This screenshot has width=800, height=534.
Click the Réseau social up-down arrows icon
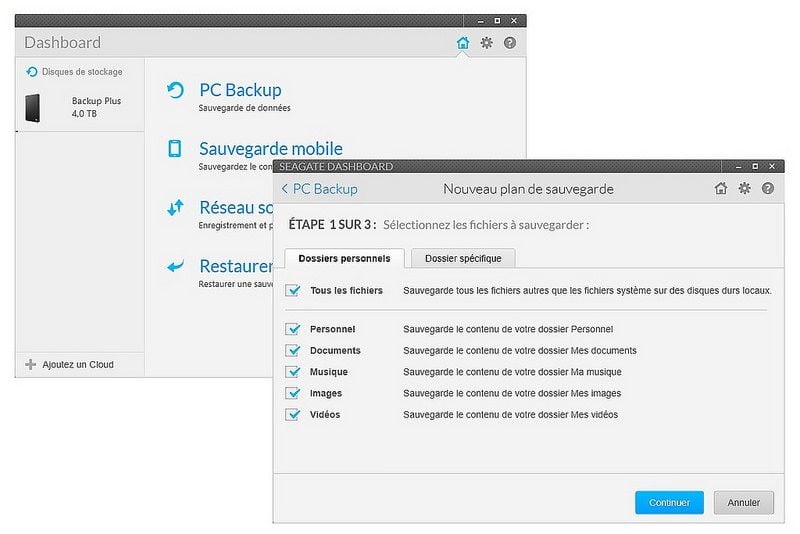[176, 207]
